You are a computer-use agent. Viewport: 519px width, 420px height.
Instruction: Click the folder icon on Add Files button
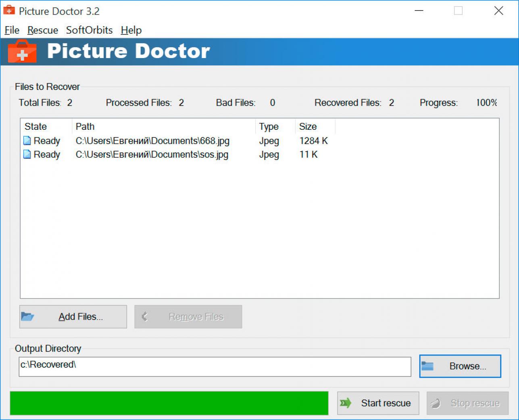pyautogui.click(x=27, y=316)
